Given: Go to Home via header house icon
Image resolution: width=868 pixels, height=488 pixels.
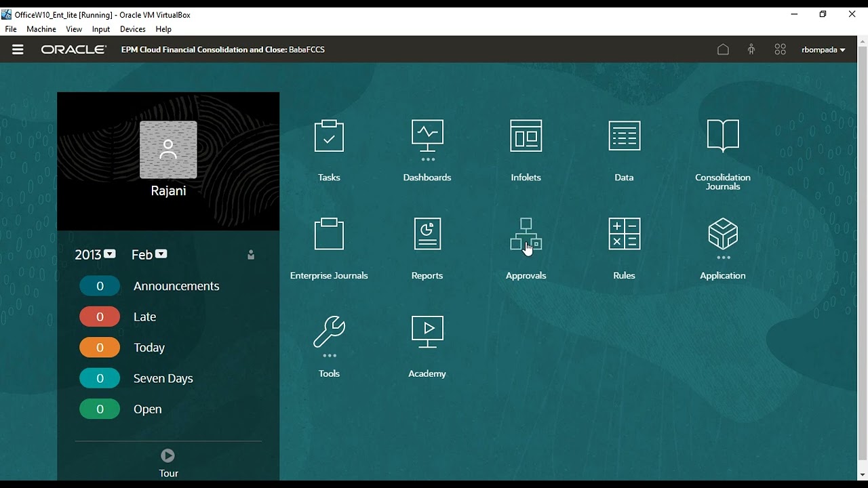Looking at the screenshot, I should point(723,49).
